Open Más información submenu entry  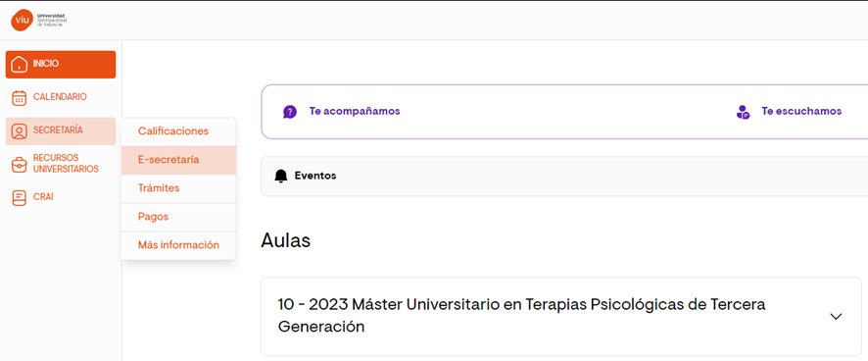coord(179,245)
